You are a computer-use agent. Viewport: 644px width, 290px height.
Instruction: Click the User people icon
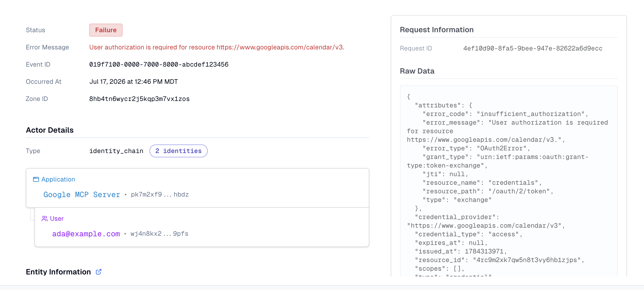tap(45, 219)
